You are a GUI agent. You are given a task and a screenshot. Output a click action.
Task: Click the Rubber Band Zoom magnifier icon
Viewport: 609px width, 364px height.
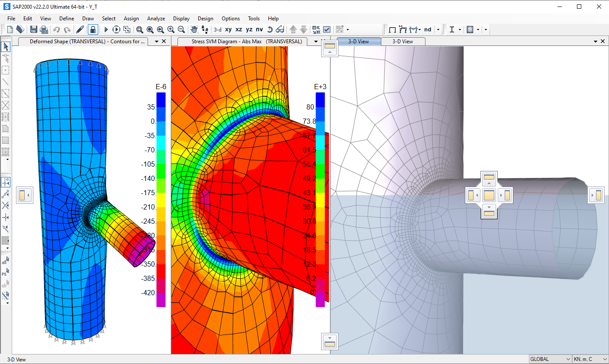(139, 29)
